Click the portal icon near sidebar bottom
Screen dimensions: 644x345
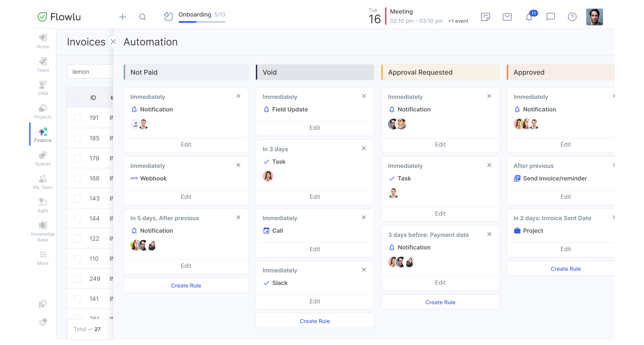pyautogui.click(x=43, y=304)
